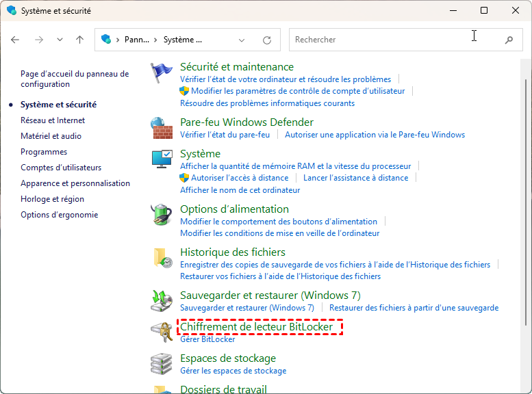Select Système et sécurité in the sidebar
Viewport: 532px width, 394px height.
coord(58,105)
